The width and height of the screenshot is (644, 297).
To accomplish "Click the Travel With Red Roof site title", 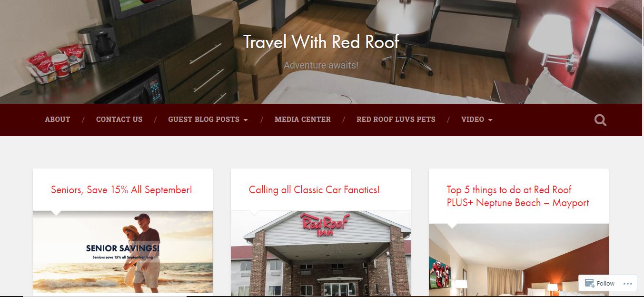I will (x=321, y=42).
